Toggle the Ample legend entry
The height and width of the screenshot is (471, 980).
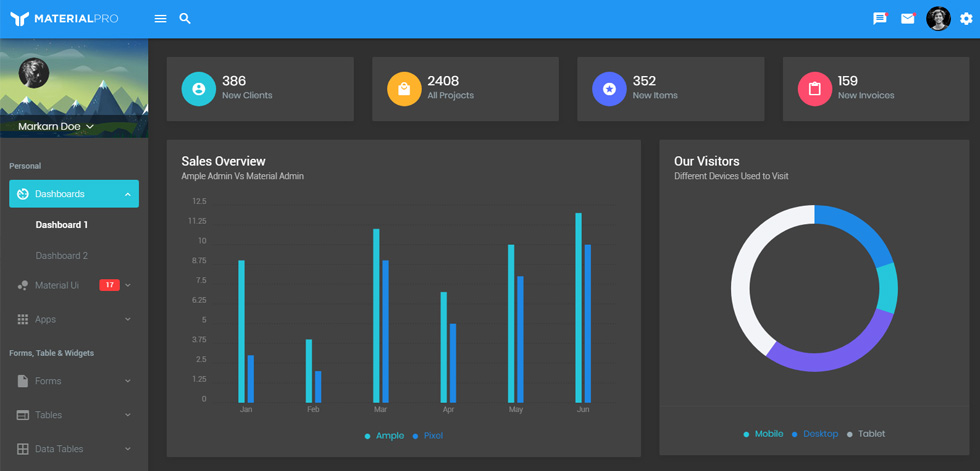pyautogui.click(x=384, y=436)
